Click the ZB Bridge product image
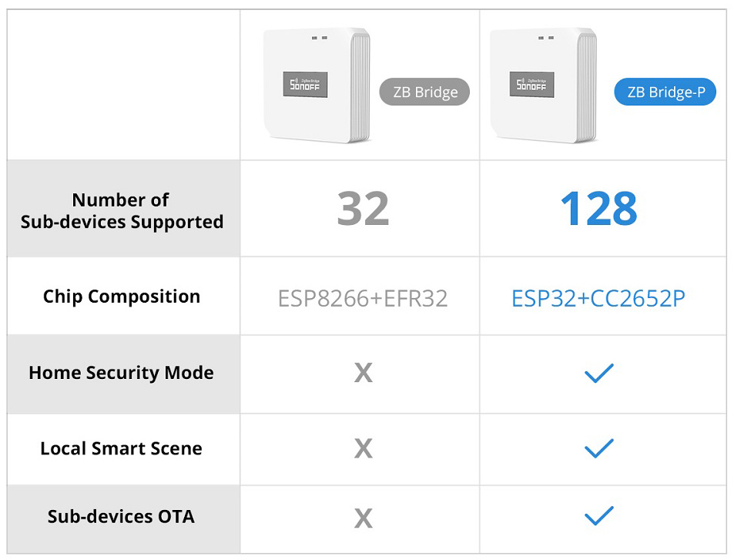 (x=317, y=85)
